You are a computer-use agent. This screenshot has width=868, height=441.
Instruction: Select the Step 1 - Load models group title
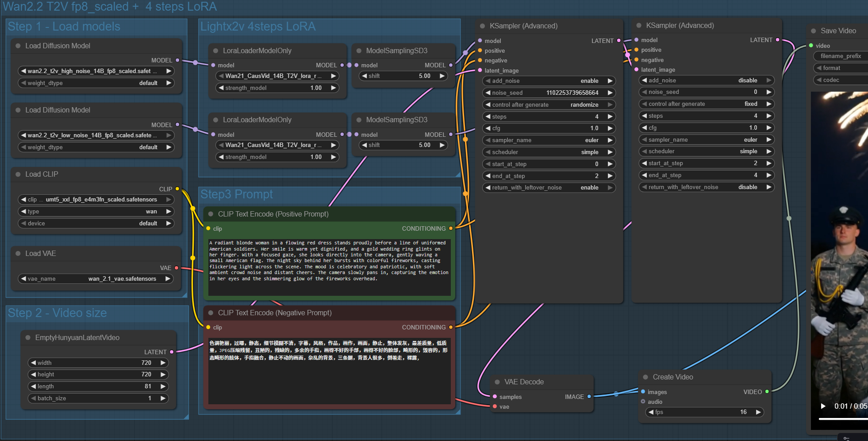tap(64, 27)
